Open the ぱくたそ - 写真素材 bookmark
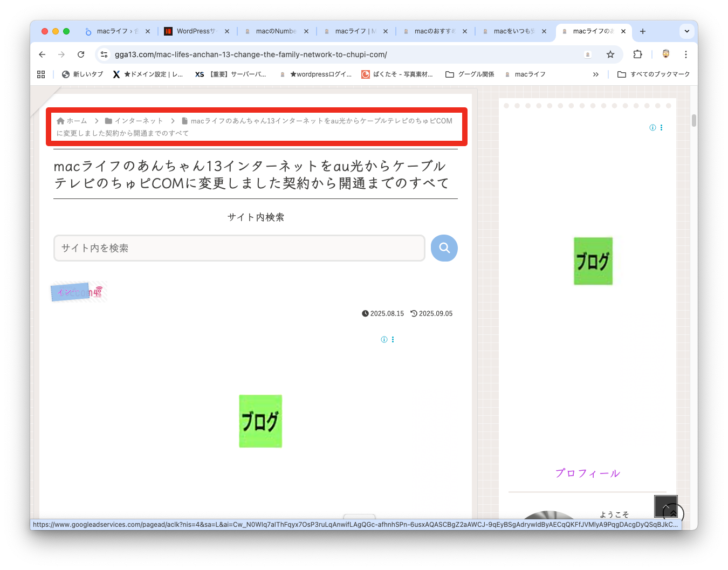 397,74
